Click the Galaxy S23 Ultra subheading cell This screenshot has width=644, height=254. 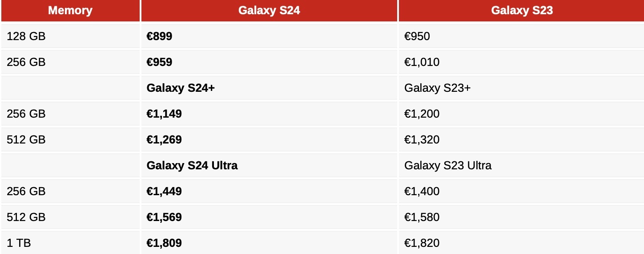448,165
